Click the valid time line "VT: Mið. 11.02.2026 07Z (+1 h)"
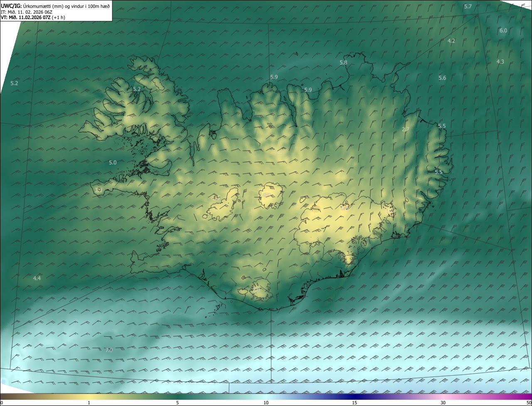 pyautogui.click(x=33, y=17)
